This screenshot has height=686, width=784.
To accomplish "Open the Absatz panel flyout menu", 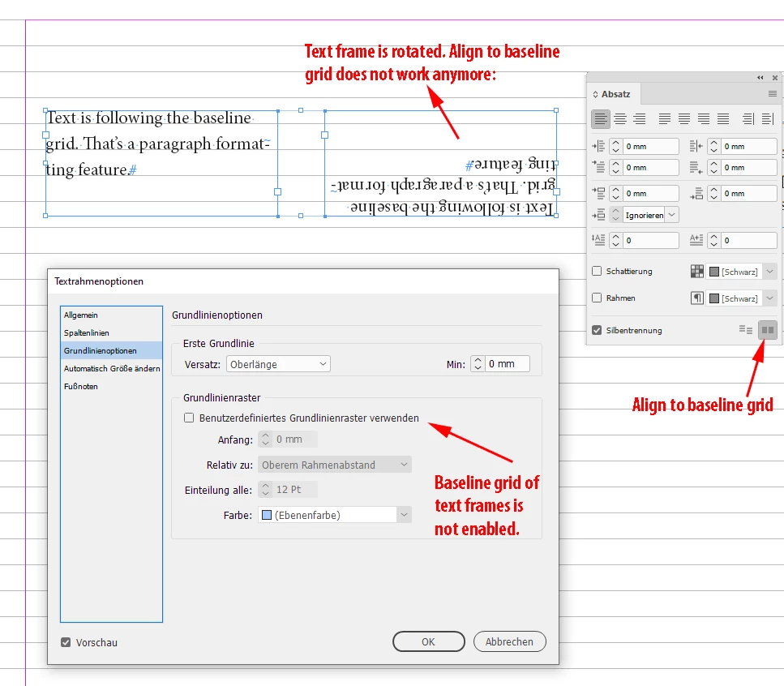I will 772,94.
